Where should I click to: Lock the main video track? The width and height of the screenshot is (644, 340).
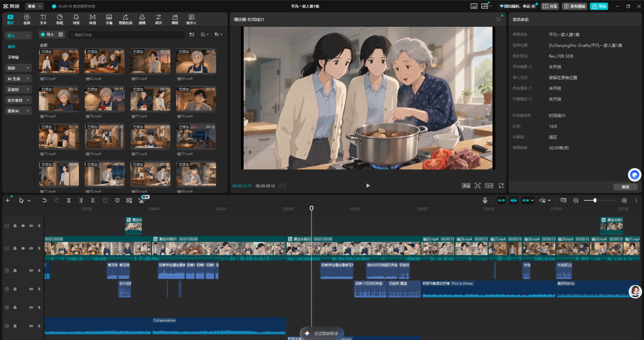coord(15,248)
